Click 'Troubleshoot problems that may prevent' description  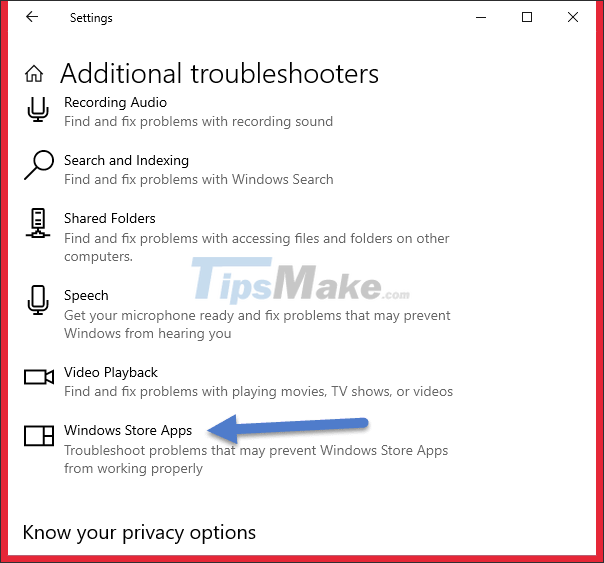pyautogui.click(x=256, y=459)
